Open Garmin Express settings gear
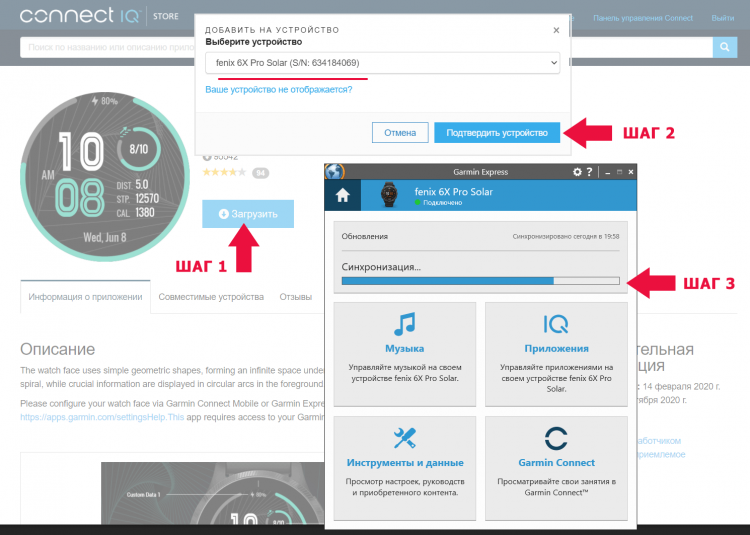The height and width of the screenshot is (535, 750). [x=577, y=172]
